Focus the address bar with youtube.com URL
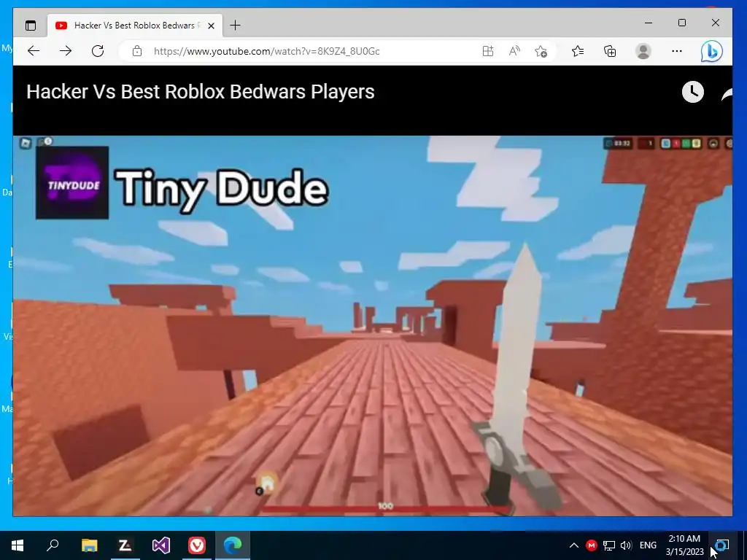The image size is (747, 560). (267, 51)
